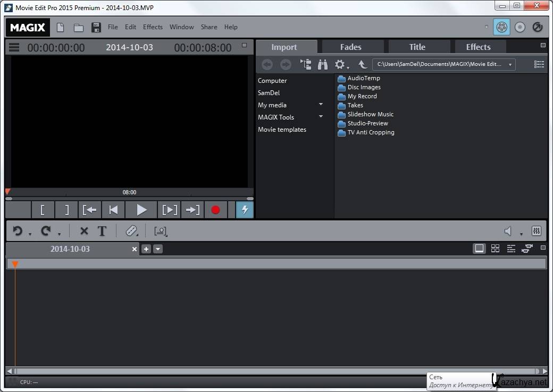Screen dimensions: 553x392
Task: Toggle the scene overview grid view
Action: click(495, 249)
